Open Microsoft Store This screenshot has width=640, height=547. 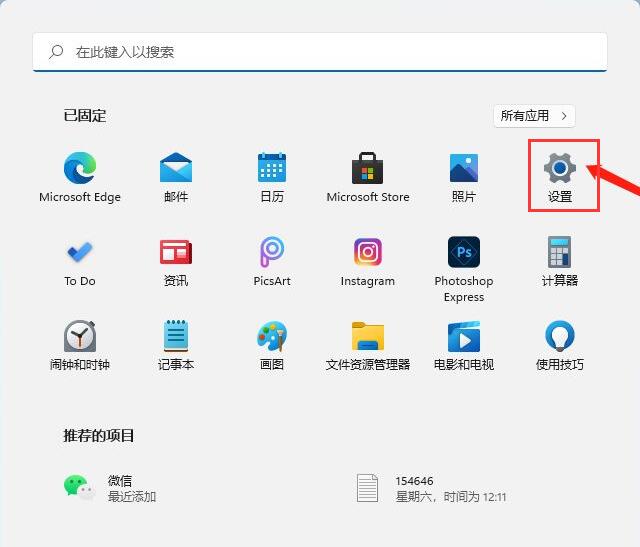(x=368, y=177)
